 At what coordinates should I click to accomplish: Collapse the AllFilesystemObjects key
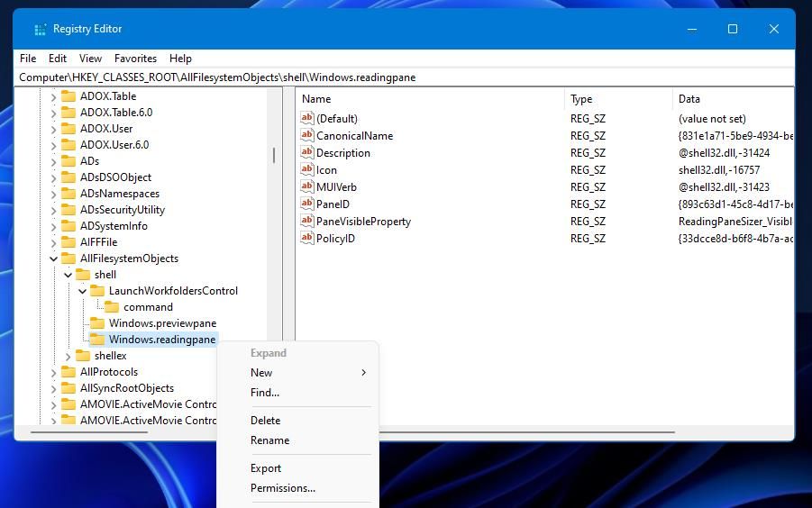point(53,259)
